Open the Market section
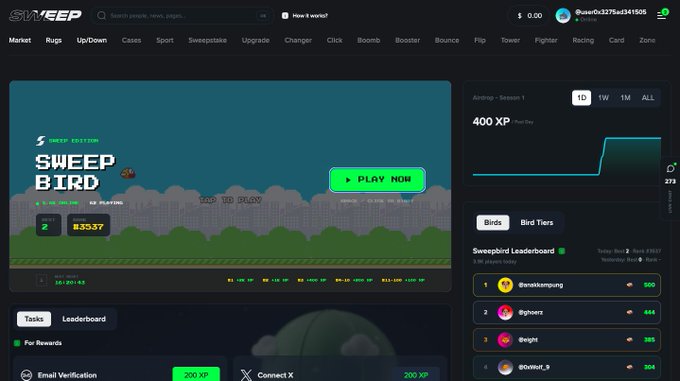Viewport: 680px width, 381px height. (x=20, y=40)
